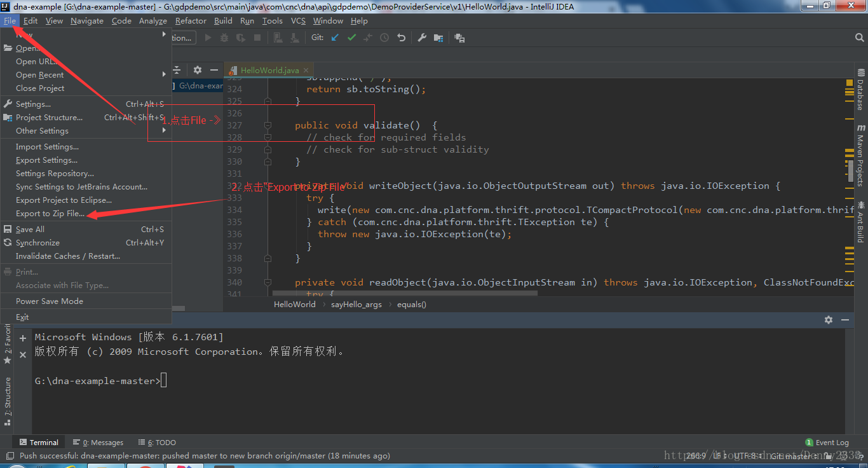The image size is (868, 468).
Task: Collapse readObject method fold marker
Action: click(x=268, y=282)
